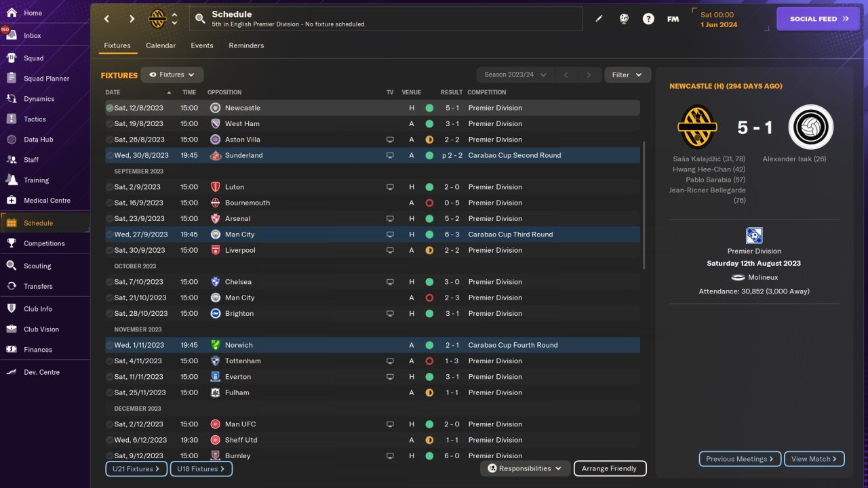Open U21 Fixtures

(x=136, y=468)
